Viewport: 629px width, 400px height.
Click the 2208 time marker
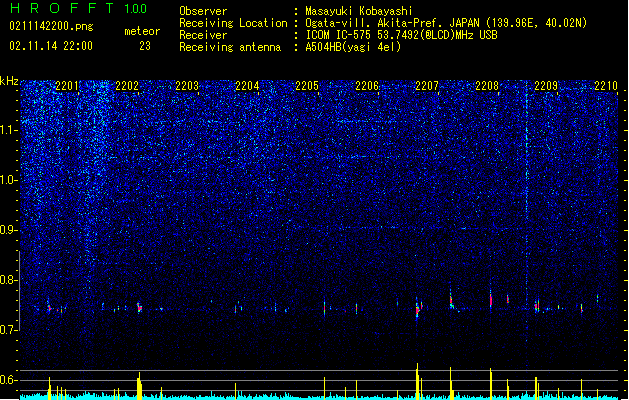[x=487, y=86]
